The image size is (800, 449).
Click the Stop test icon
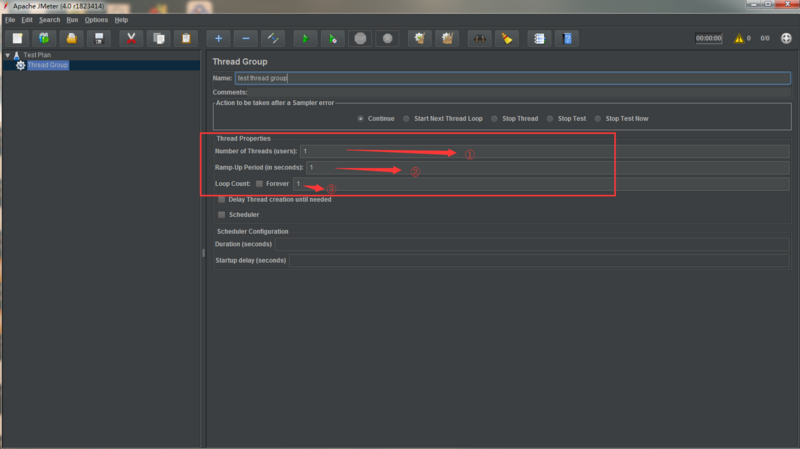[360, 38]
